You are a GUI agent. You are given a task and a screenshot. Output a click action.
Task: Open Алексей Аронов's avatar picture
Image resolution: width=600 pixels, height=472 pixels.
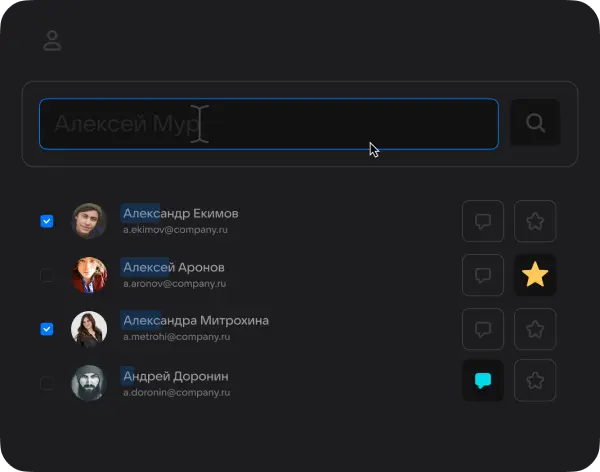tap(89, 275)
